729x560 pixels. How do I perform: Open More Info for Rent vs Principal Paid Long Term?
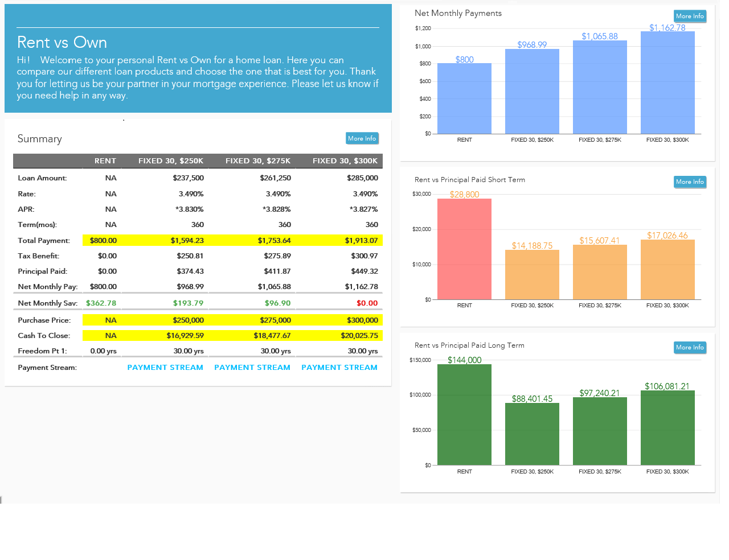690,347
